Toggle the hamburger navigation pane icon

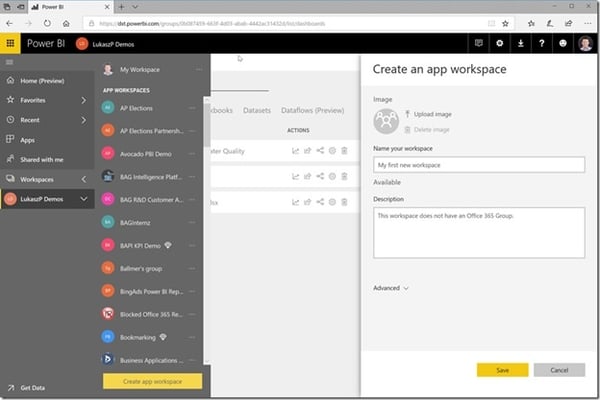click(x=10, y=62)
